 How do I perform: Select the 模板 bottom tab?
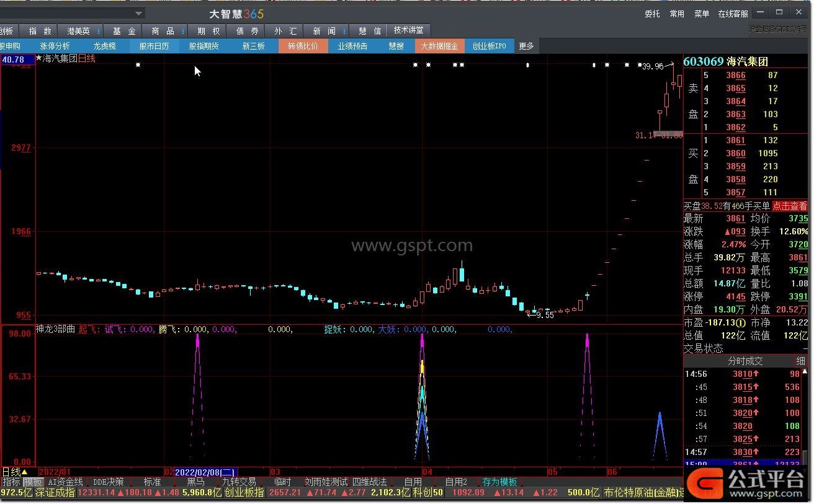(33, 482)
